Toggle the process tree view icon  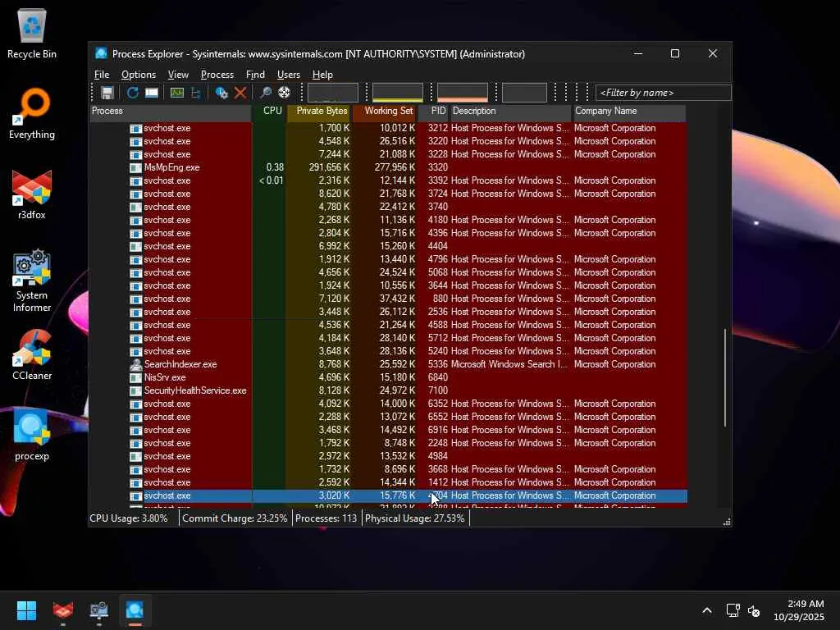[195, 93]
